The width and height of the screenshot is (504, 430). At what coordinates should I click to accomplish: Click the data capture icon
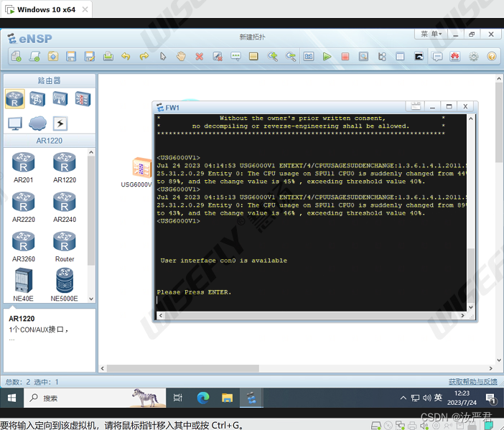(x=363, y=57)
